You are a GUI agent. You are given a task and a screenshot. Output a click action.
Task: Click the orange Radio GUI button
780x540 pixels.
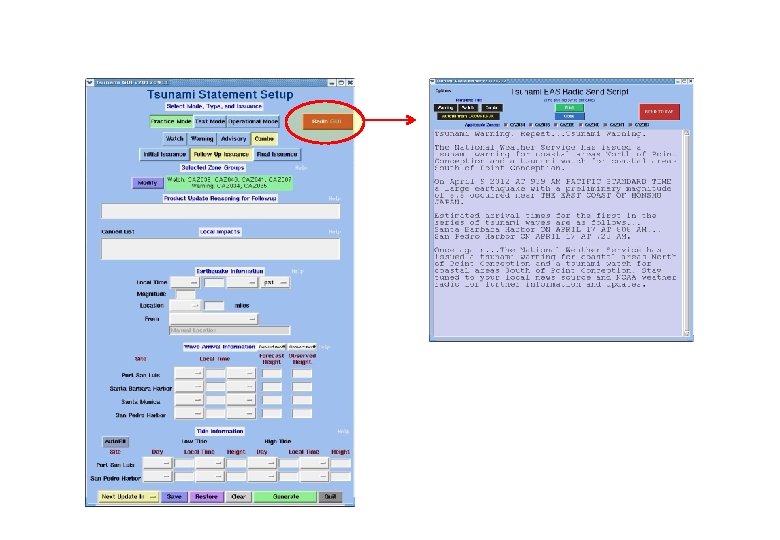coord(327,122)
